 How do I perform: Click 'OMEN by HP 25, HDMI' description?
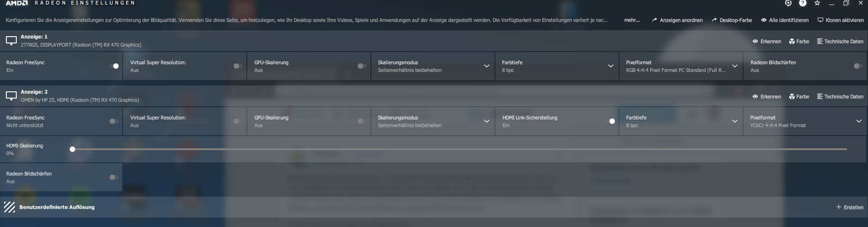(x=80, y=100)
